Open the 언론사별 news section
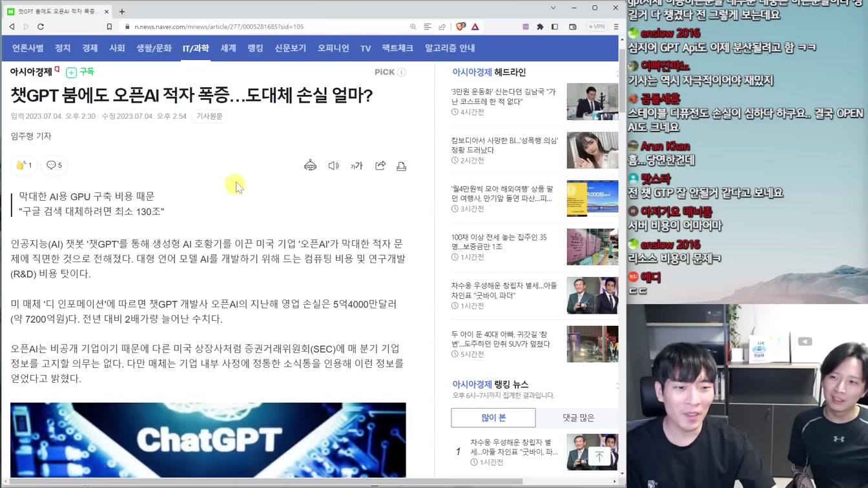 click(28, 48)
